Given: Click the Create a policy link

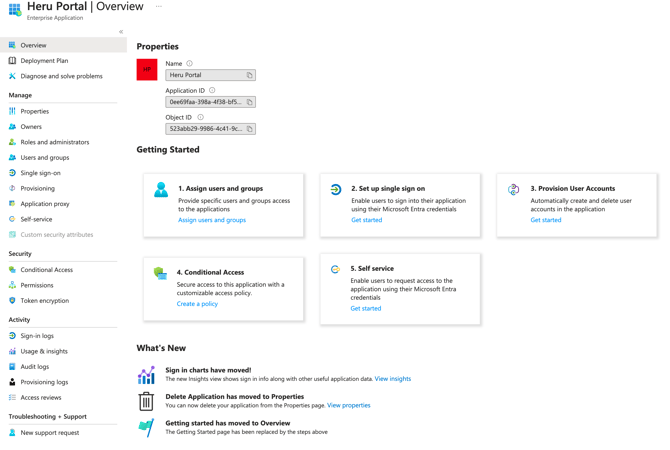Looking at the screenshot, I should [x=197, y=304].
